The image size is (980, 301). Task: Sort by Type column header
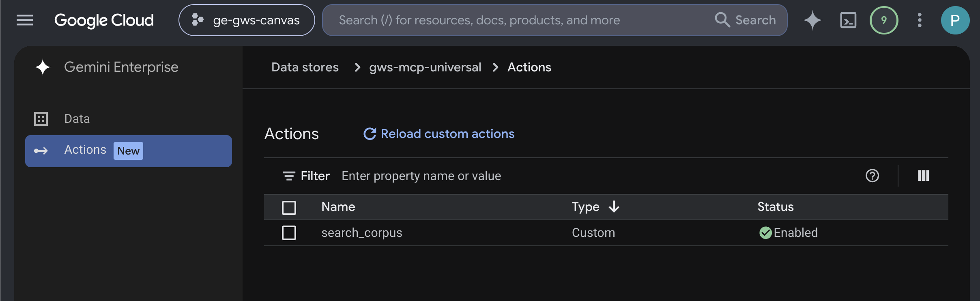(585, 207)
